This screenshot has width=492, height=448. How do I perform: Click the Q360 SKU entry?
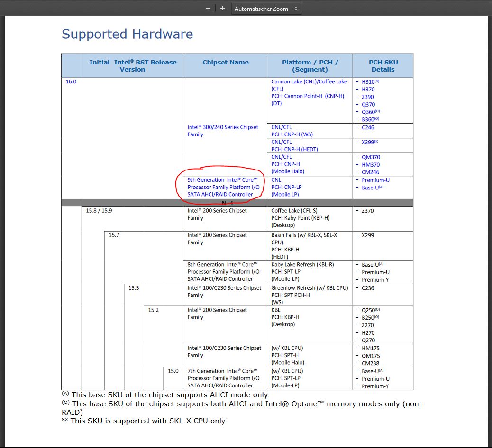[371, 112]
